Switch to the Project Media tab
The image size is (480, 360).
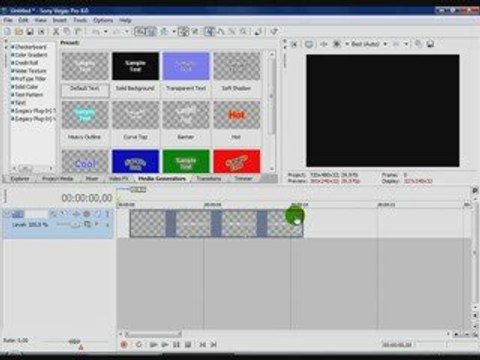click(57, 179)
